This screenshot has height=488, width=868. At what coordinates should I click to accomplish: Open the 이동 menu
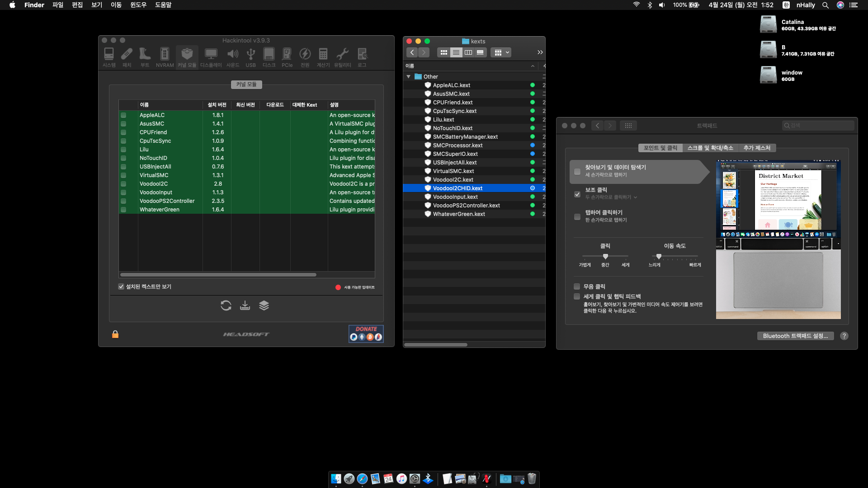(116, 5)
